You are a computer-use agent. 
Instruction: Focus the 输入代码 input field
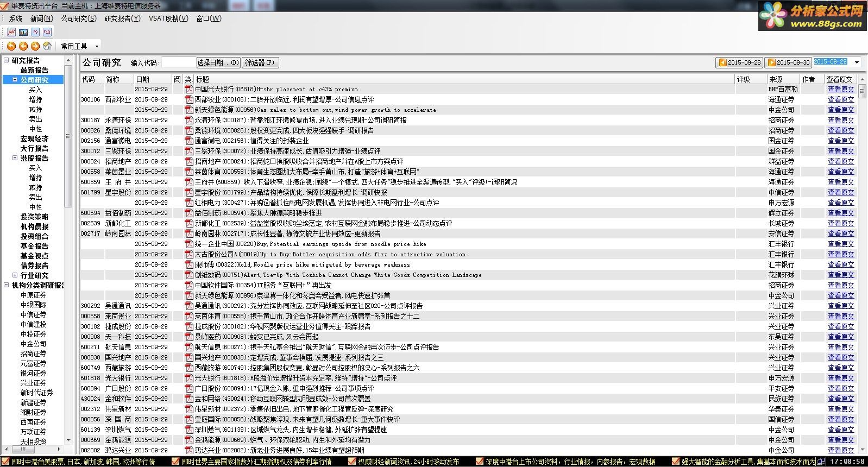click(x=178, y=62)
